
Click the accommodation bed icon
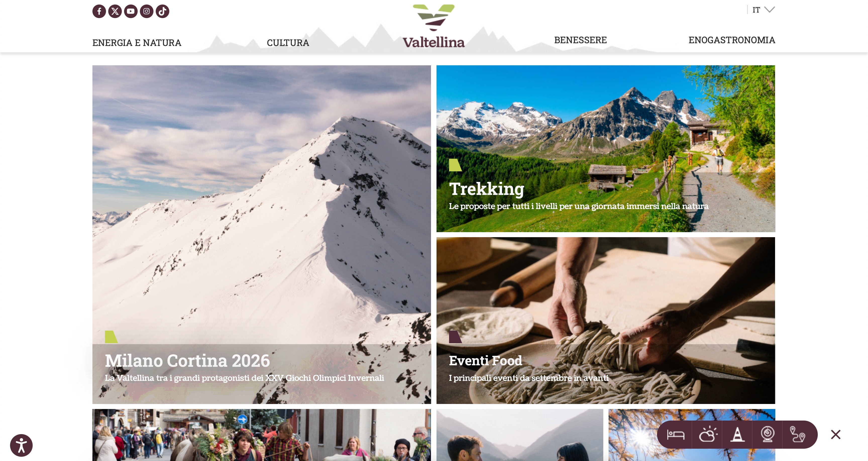(x=676, y=435)
